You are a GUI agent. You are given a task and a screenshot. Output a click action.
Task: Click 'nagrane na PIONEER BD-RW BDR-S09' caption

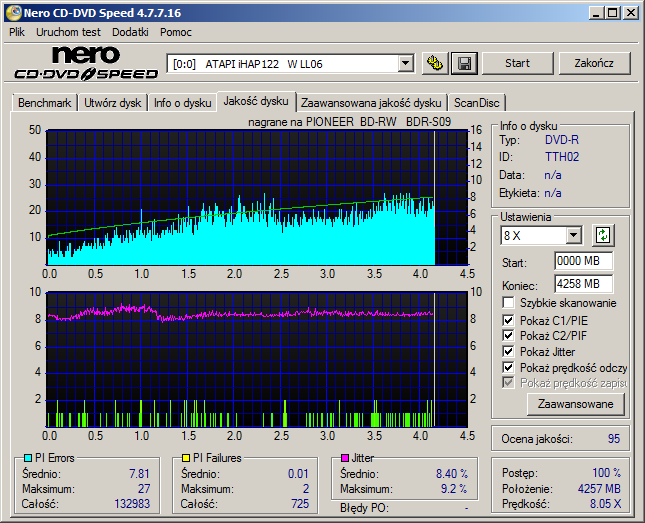point(349,122)
